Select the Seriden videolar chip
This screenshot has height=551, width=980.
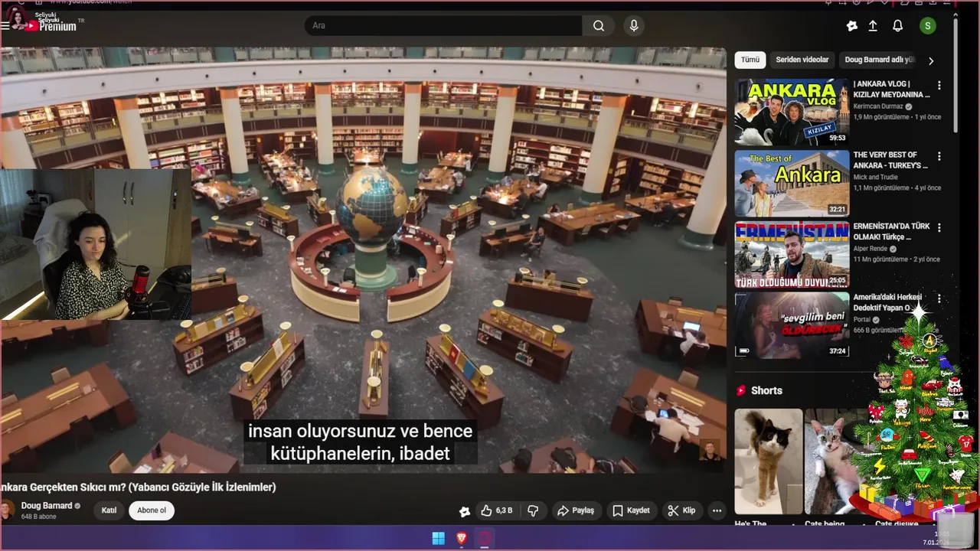click(x=802, y=60)
